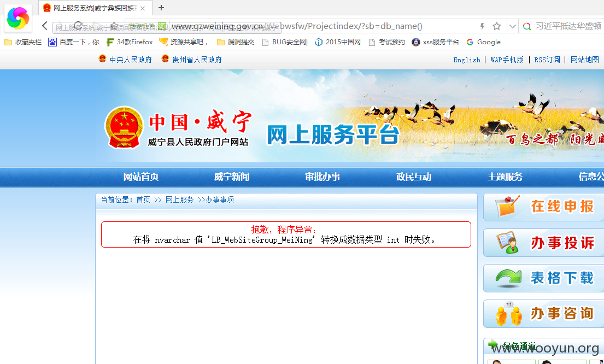Click the error text mentioning LB_WebSiteGroup_WeiNing
Image resolution: width=604 pixels, height=364 pixels.
[x=285, y=239]
